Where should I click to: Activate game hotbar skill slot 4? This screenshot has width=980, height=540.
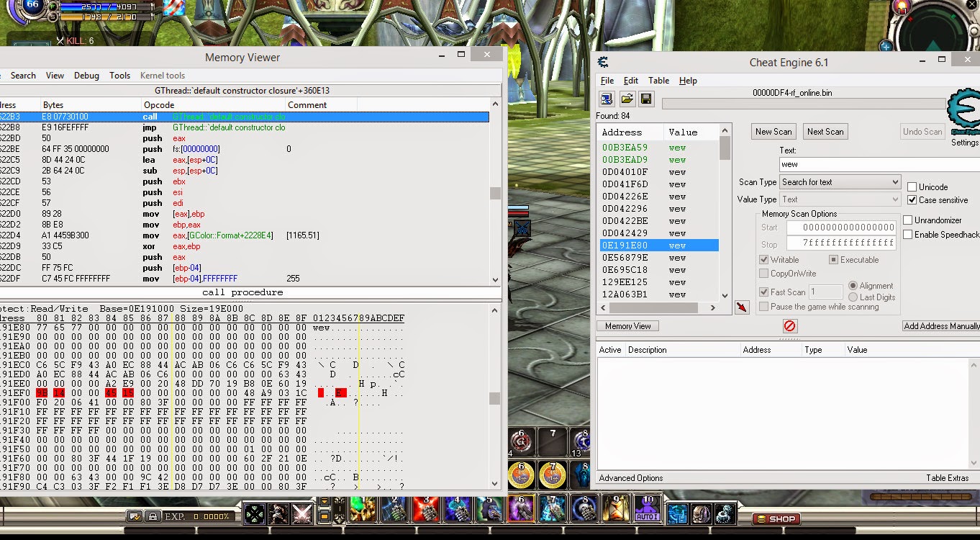[x=458, y=510]
